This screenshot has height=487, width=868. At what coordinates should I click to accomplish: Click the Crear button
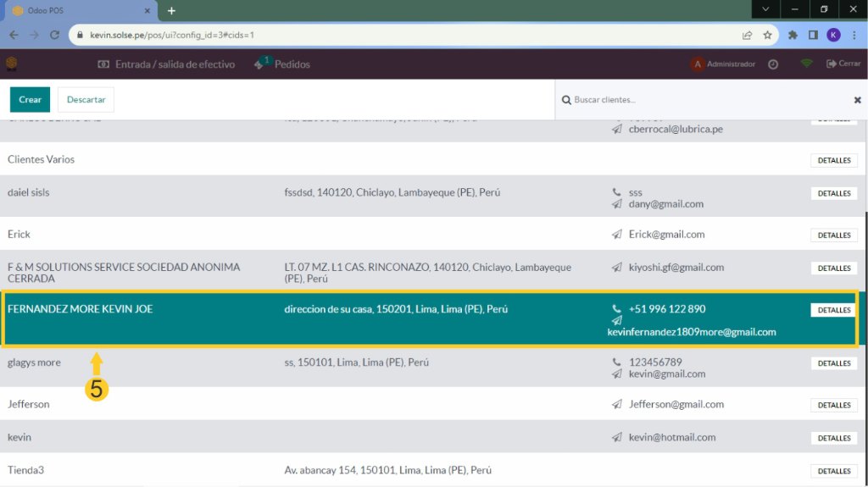tap(31, 100)
